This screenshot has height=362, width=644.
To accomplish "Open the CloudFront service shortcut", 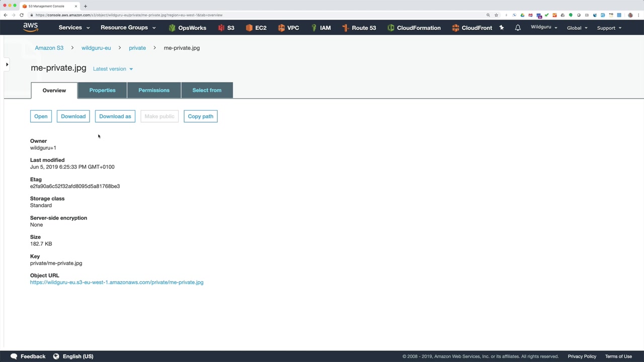I will pos(472,28).
